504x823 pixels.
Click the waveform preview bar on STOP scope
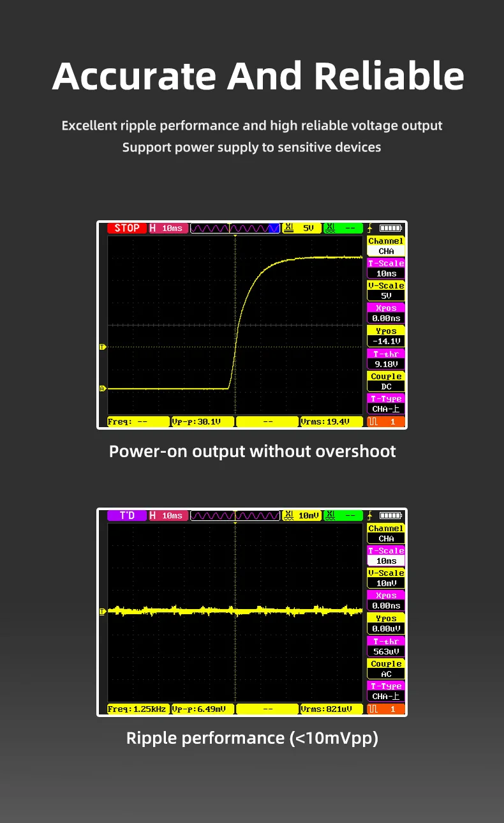point(235,228)
